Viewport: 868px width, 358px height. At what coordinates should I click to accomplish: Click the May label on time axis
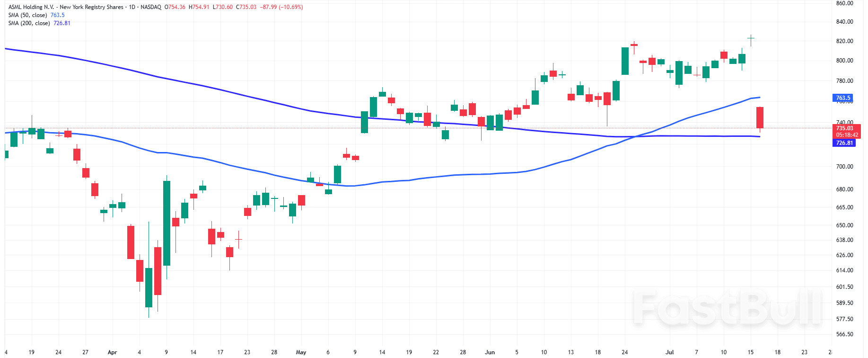click(301, 352)
